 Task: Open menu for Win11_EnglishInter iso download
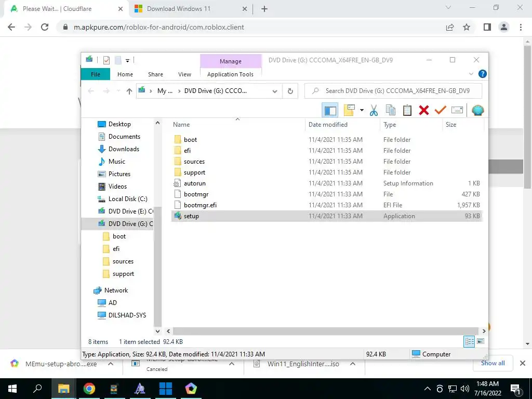(353, 364)
